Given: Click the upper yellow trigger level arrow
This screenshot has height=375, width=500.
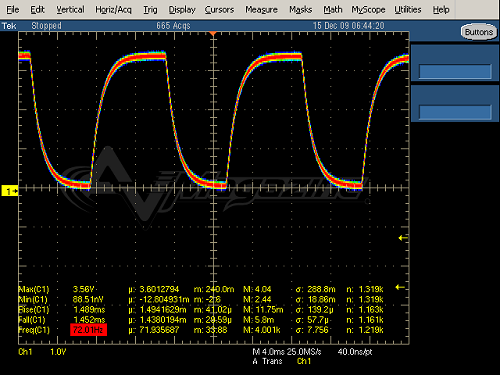Looking at the screenshot, I should 403,238.
